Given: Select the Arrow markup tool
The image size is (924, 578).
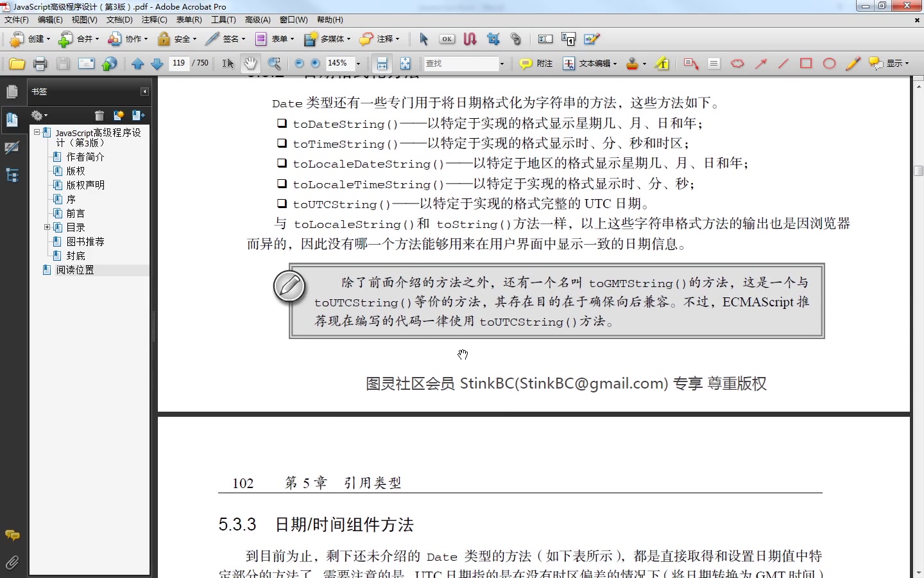Looking at the screenshot, I should tap(760, 63).
